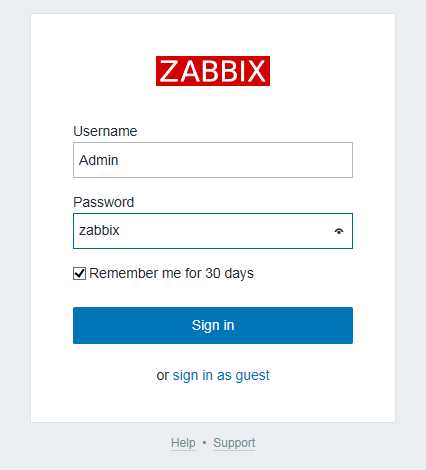Open the Help link in the footer
This screenshot has width=426, height=470.
tap(183, 443)
